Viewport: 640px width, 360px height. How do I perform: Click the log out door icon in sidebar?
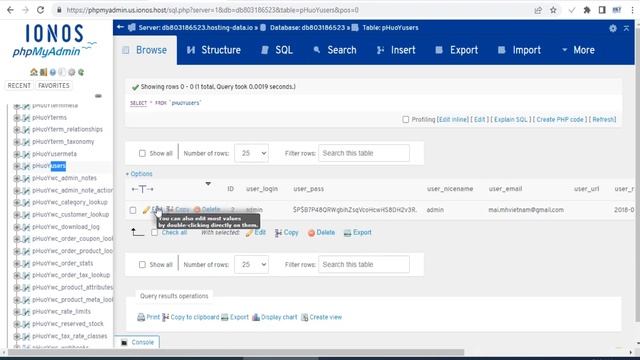click(x=43, y=72)
